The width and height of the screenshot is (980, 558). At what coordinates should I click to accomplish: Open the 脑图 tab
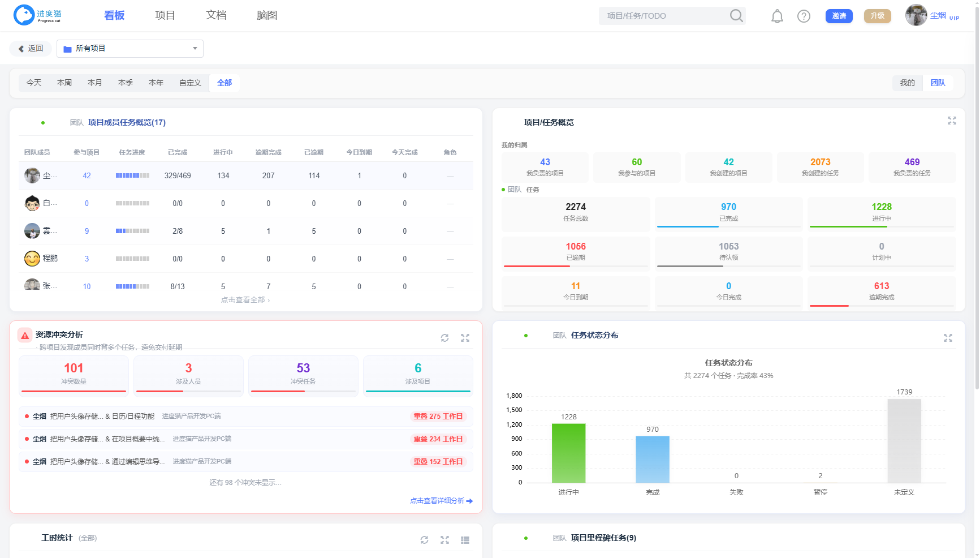coord(267,15)
